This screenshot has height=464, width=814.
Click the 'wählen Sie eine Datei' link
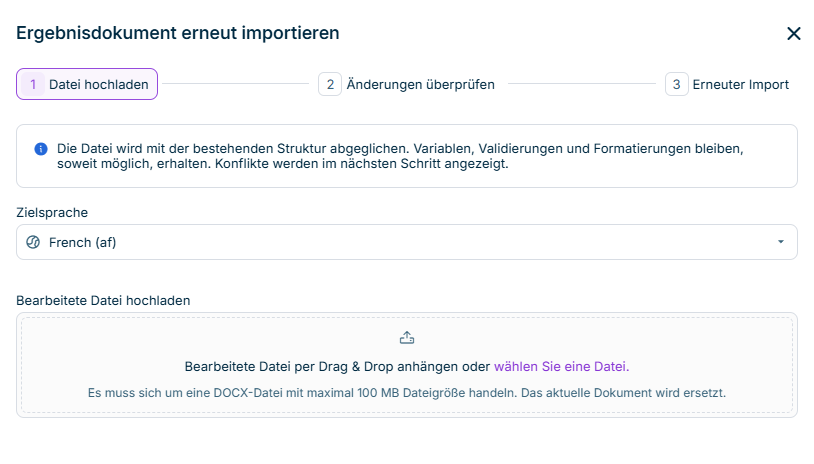561,366
